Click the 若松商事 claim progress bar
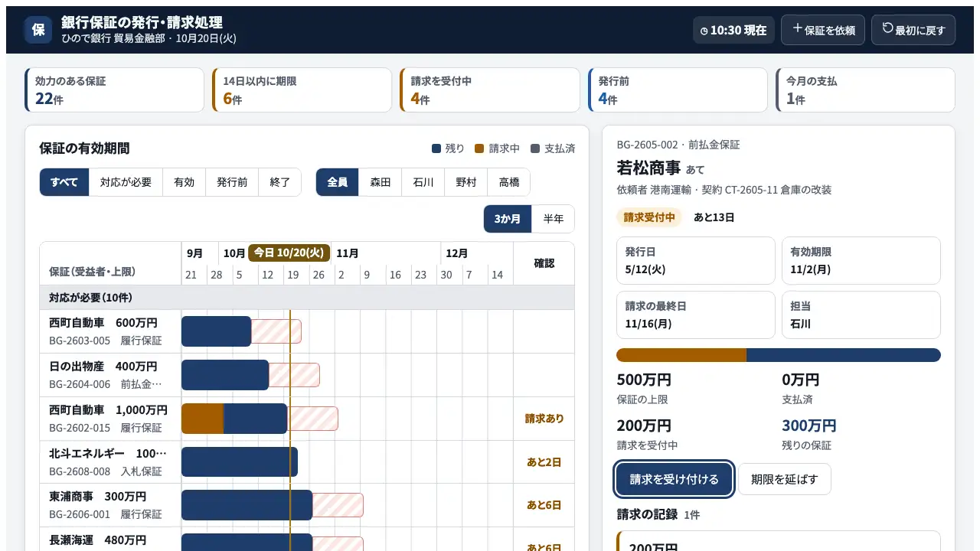This screenshot has height=551, width=980. click(x=779, y=355)
